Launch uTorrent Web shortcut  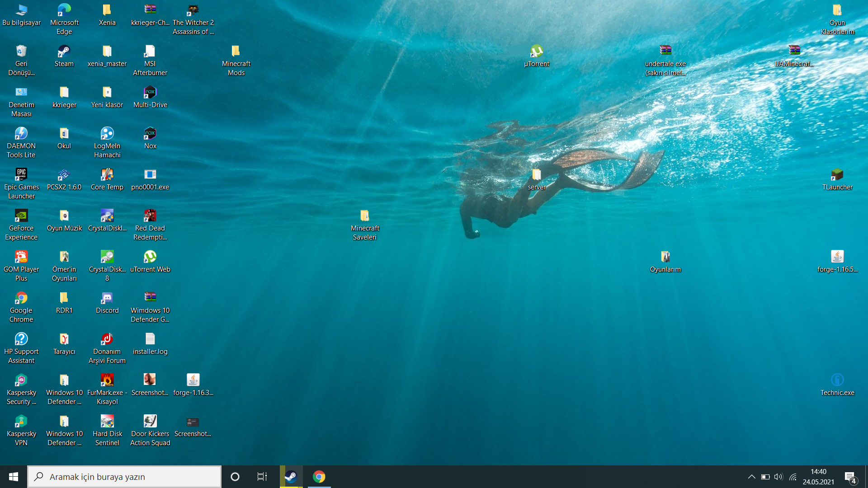point(150,262)
